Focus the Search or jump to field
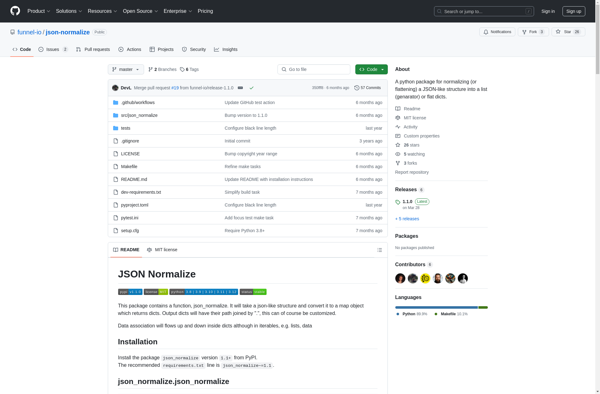The image size is (600, 394). (484, 11)
